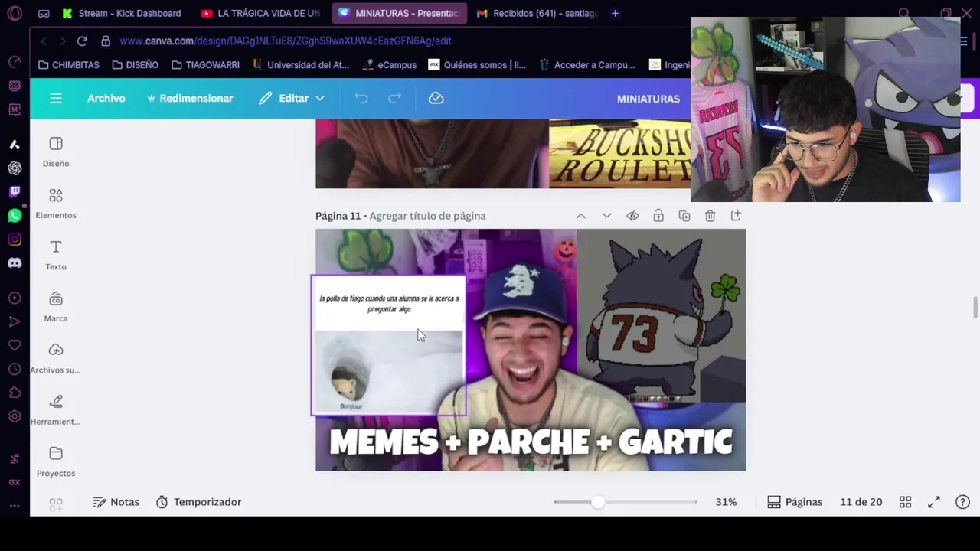Click the Canva URL address bar
This screenshot has width=980, height=551.
tap(285, 41)
